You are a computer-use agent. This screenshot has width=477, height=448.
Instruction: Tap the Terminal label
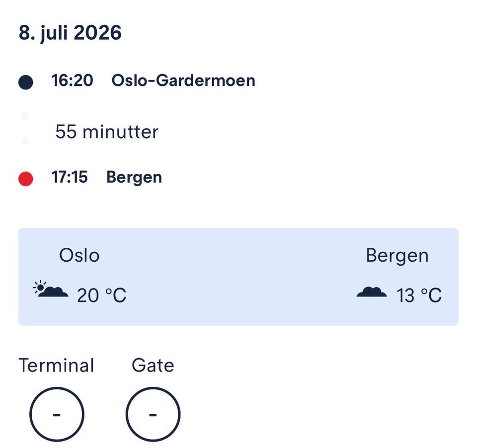(x=56, y=365)
